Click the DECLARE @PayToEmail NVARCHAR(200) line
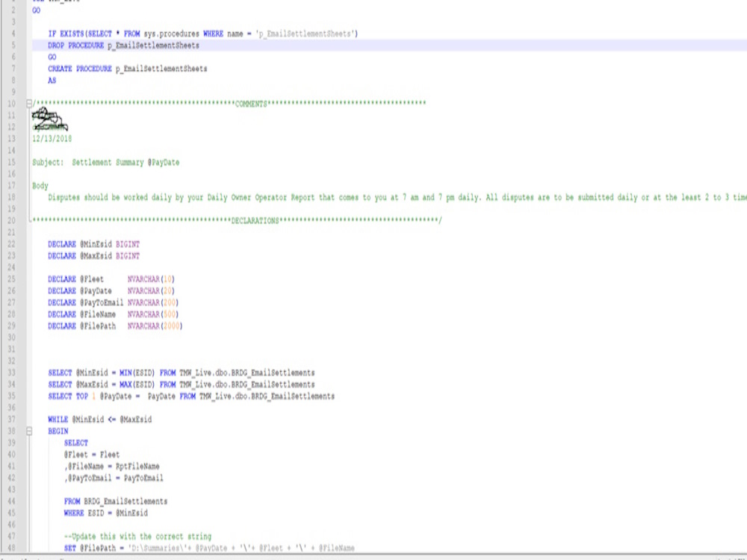The width and height of the screenshot is (747, 560). pos(114,303)
